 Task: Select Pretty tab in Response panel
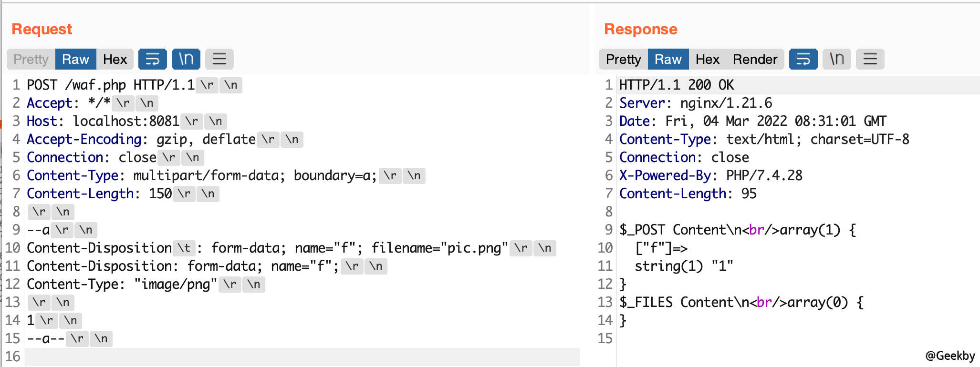(624, 59)
